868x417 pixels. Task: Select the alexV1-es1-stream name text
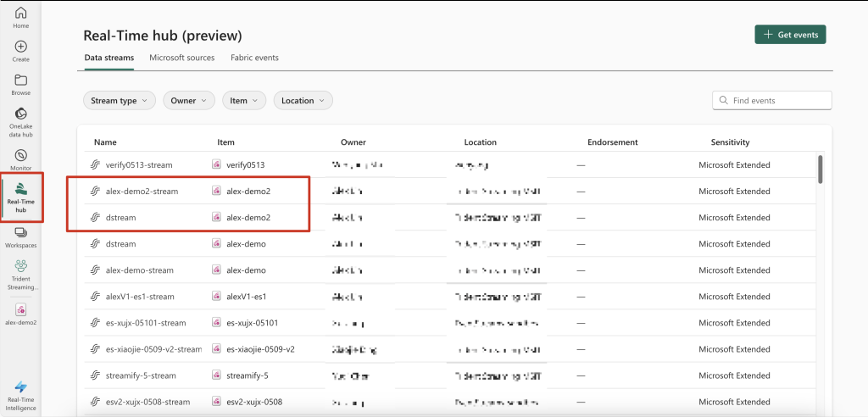140,297
